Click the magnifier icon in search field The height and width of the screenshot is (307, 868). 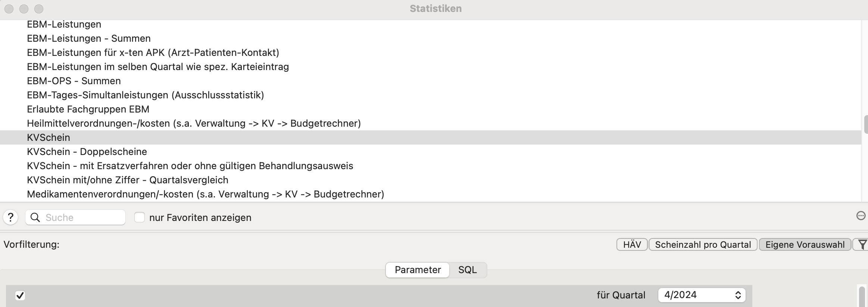pyautogui.click(x=35, y=218)
